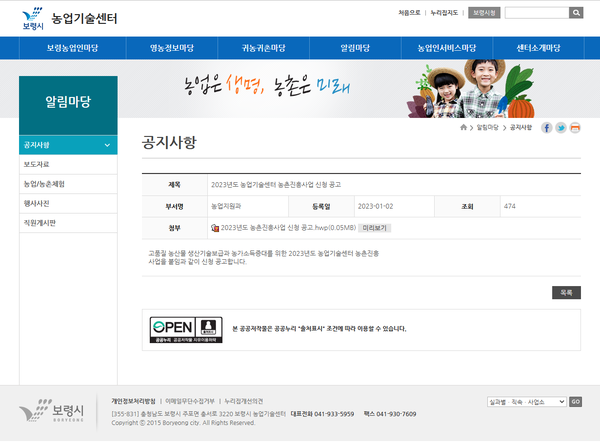Select 행사사진 in the sidebar

coord(68,204)
